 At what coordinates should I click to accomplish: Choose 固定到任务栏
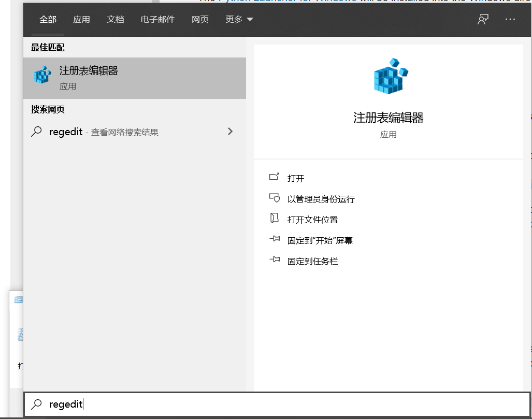click(312, 261)
